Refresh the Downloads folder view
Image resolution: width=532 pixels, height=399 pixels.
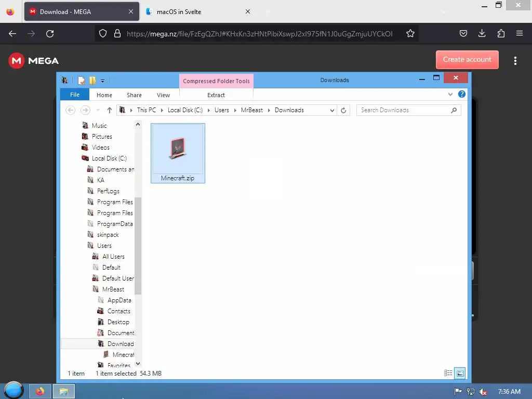[343, 110]
